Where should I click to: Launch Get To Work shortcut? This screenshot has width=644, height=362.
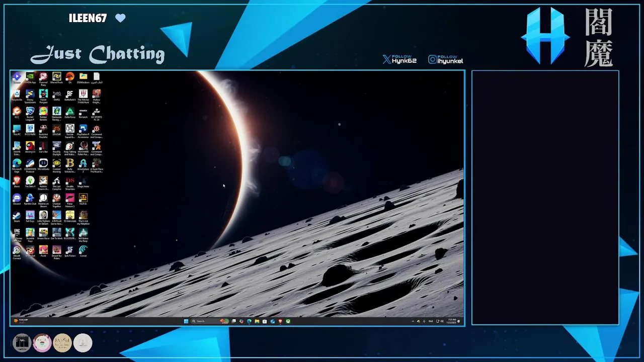coord(56,234)
